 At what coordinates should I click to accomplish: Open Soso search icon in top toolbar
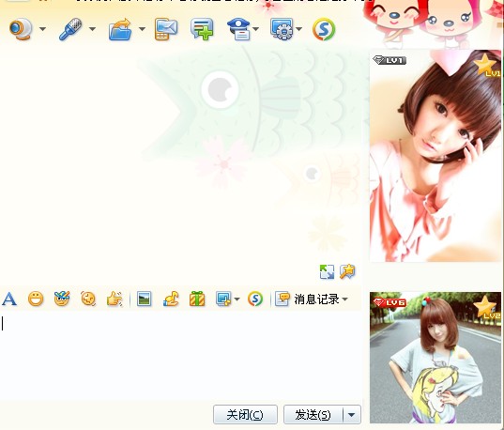324,29
